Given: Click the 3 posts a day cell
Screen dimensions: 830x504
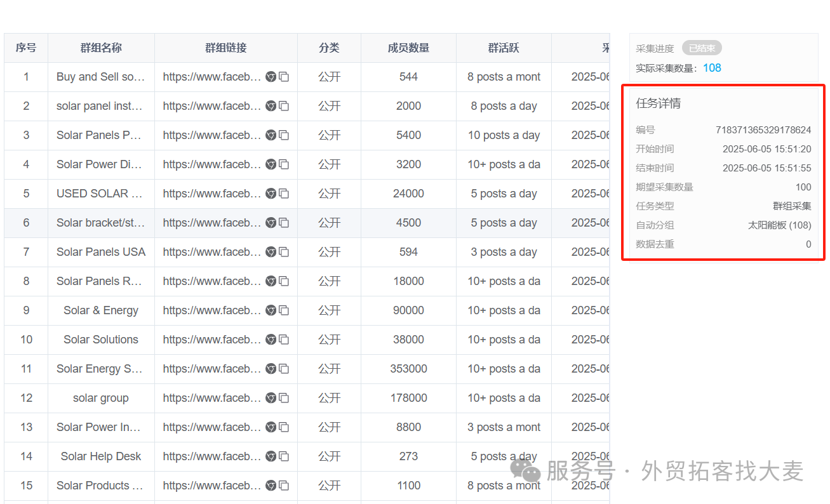Looking at the screenshot, I should [x=504, y=252].
